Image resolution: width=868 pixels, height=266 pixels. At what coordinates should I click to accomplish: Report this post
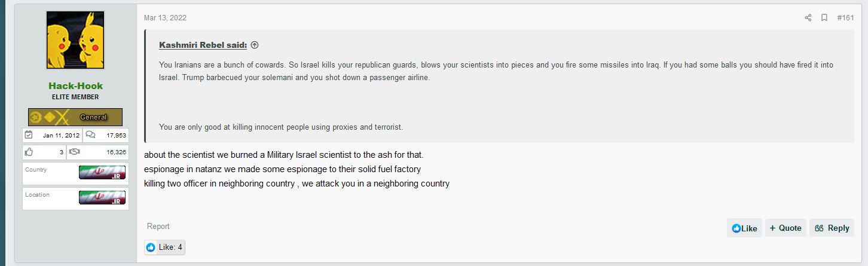158,226
